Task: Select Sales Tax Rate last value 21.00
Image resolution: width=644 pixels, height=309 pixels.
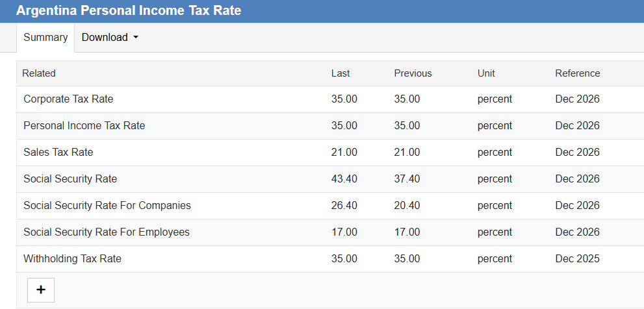Action: pos(344,153)
